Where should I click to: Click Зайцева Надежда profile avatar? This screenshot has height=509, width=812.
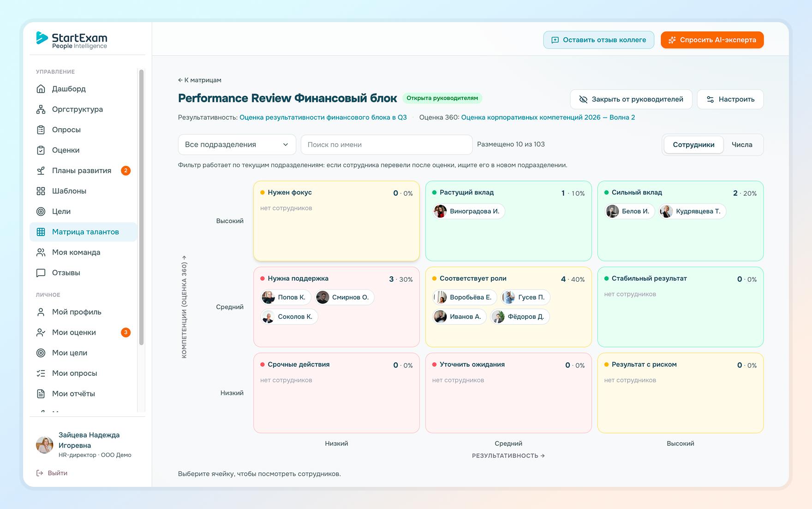45,445
